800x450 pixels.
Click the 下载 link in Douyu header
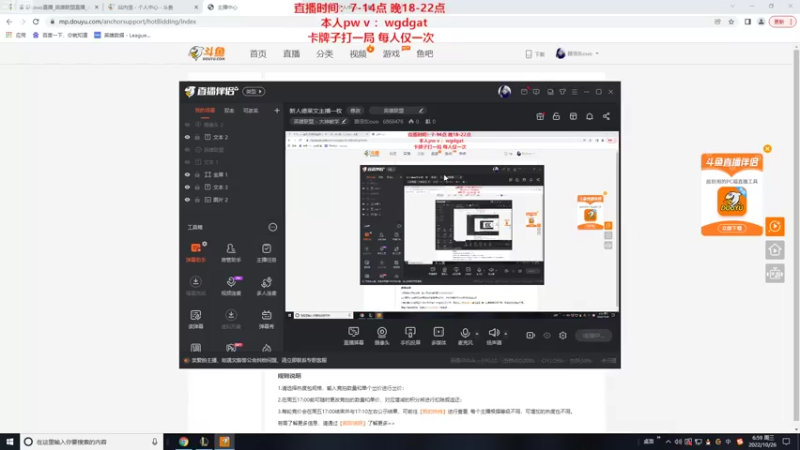(535, 54)
